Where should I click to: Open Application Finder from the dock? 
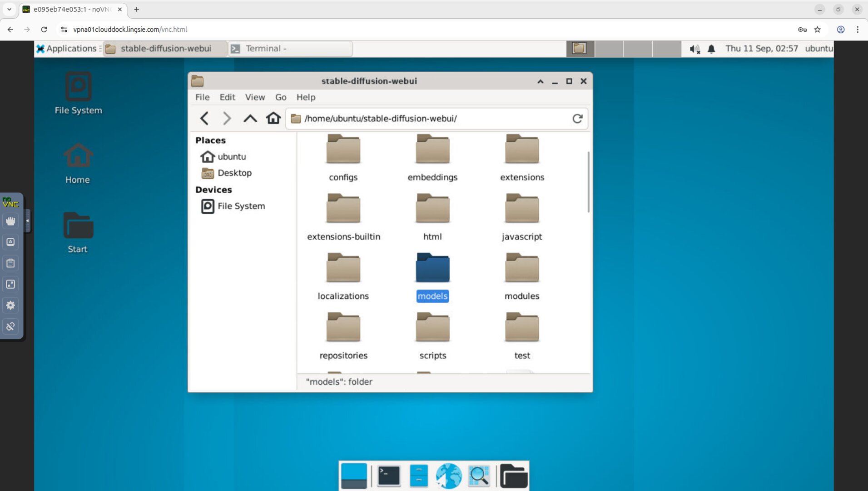tap(479, 476)
